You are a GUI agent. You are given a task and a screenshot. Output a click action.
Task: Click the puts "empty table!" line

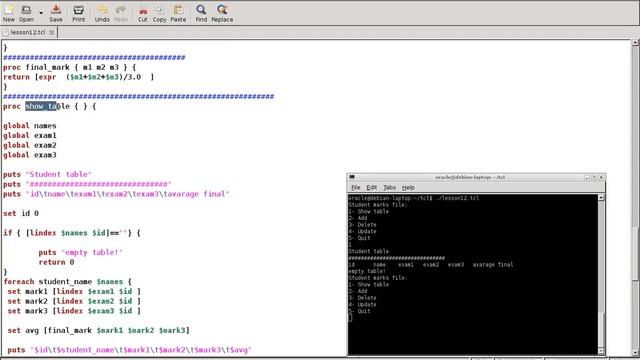[80, 252]
